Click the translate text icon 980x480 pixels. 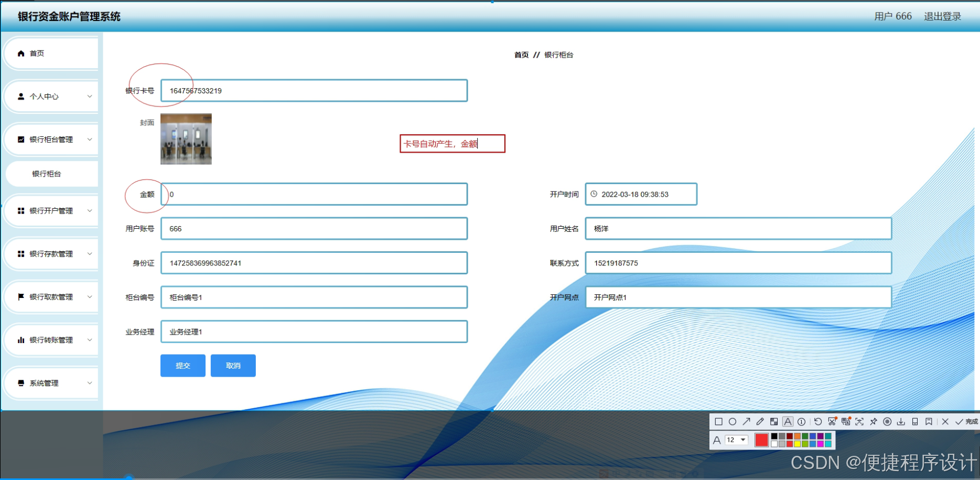tap(846, 421)
